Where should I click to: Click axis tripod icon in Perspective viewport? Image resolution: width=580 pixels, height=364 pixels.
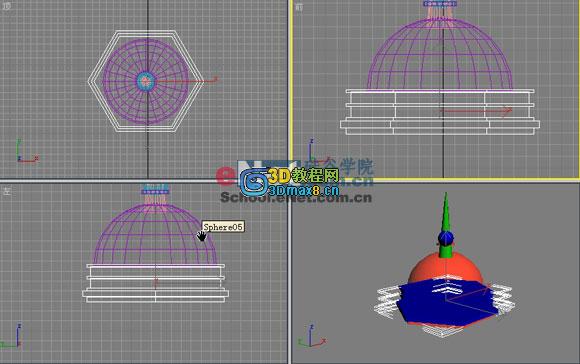tap(312, 336)
